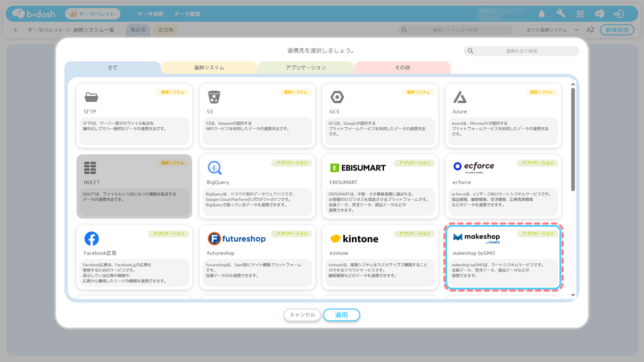644x362 pixels.
Task: Open the アプリケーション tab
Action: [306, 68]
